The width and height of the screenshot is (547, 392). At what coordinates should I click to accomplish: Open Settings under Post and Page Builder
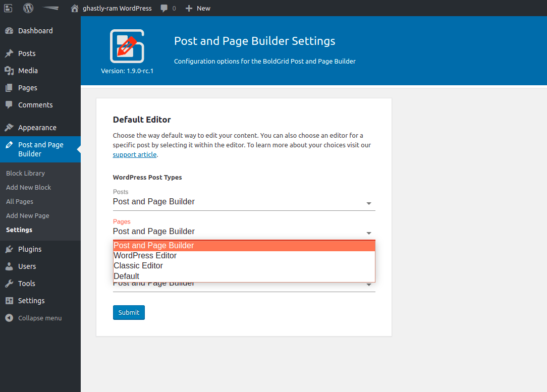click(x=19, y=230)
